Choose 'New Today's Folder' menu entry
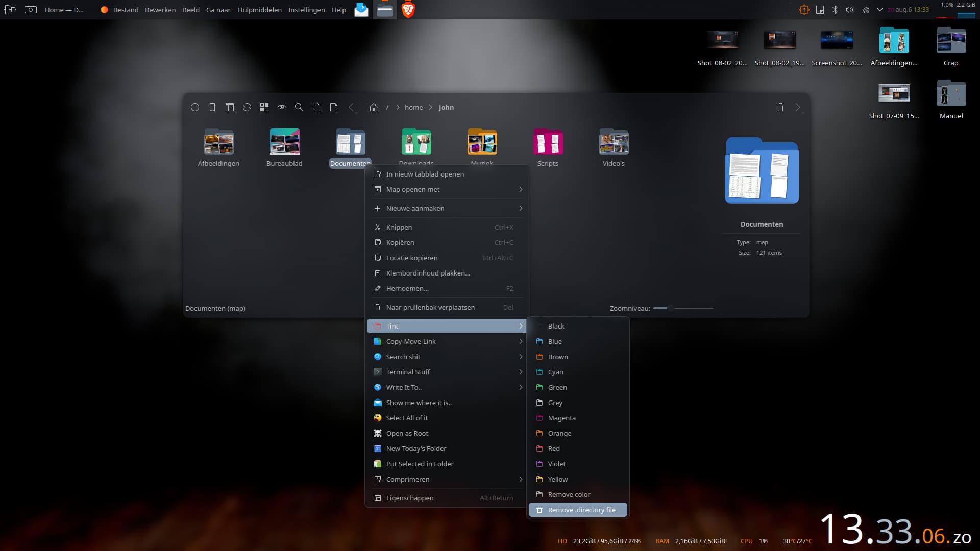 click(x=447, y=448)
